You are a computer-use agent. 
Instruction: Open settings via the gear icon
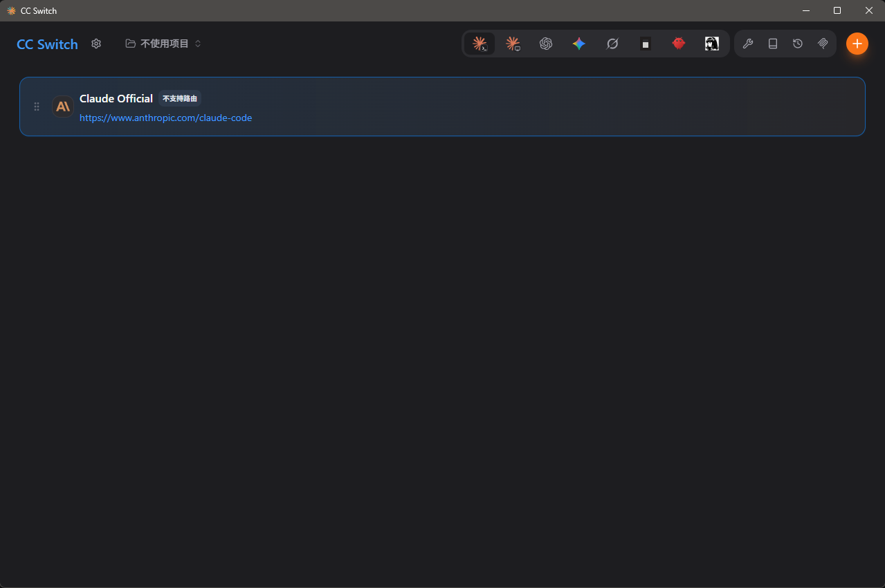point(96,44)
